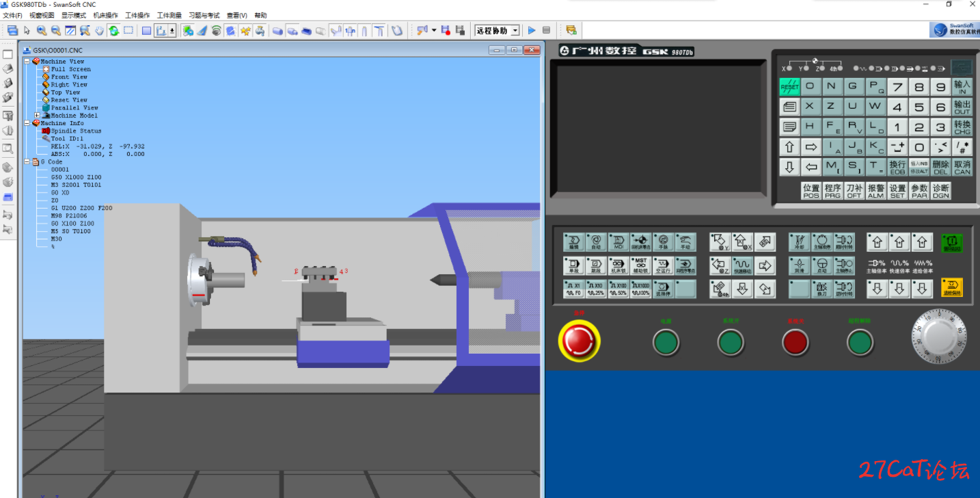
Task: Toggle dry run (空运行) key
Action: tap(663, 265)
